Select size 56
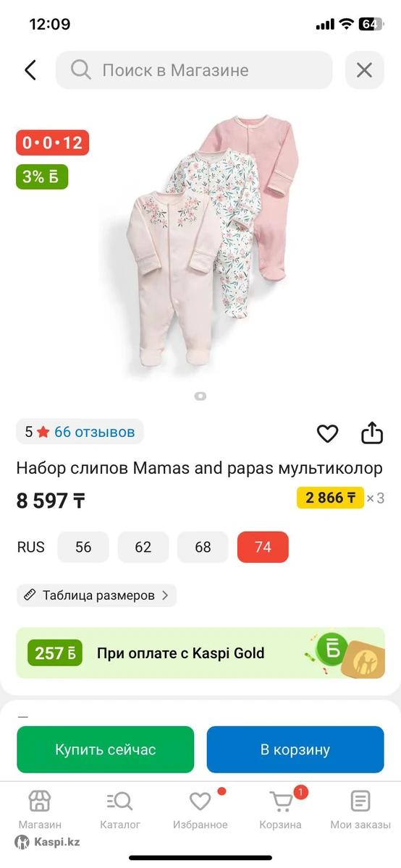Screen dimensions: 401x868 tap(83, 547)
